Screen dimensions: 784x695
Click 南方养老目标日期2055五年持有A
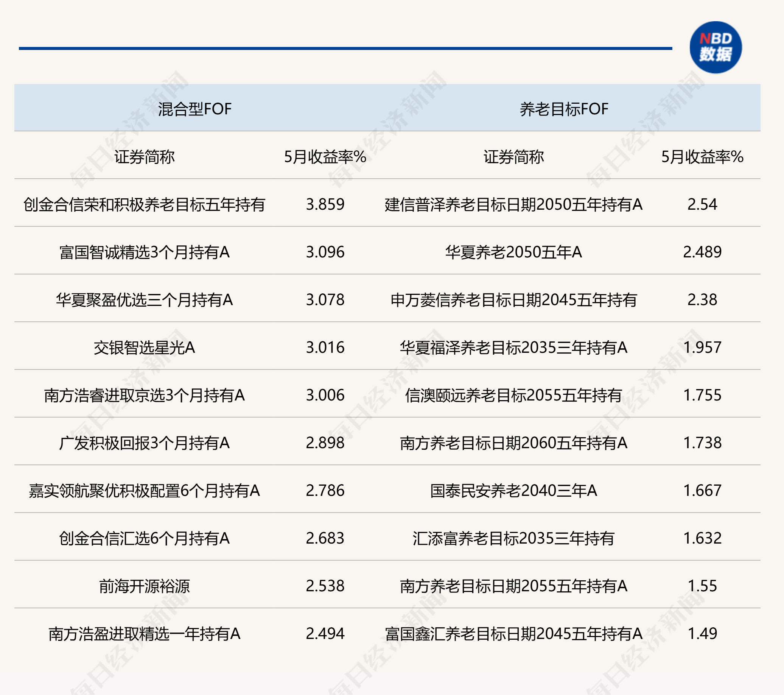513,586
